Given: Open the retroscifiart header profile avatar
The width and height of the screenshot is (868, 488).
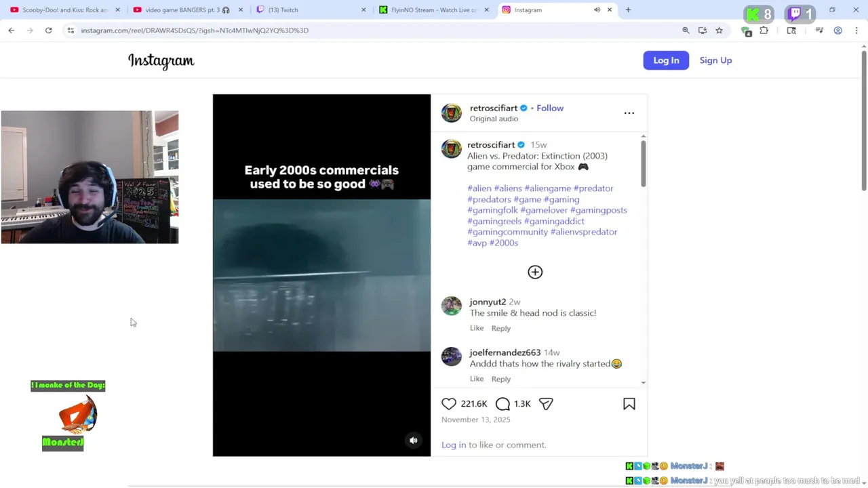Looking at the screenshot, I should 452,113.
